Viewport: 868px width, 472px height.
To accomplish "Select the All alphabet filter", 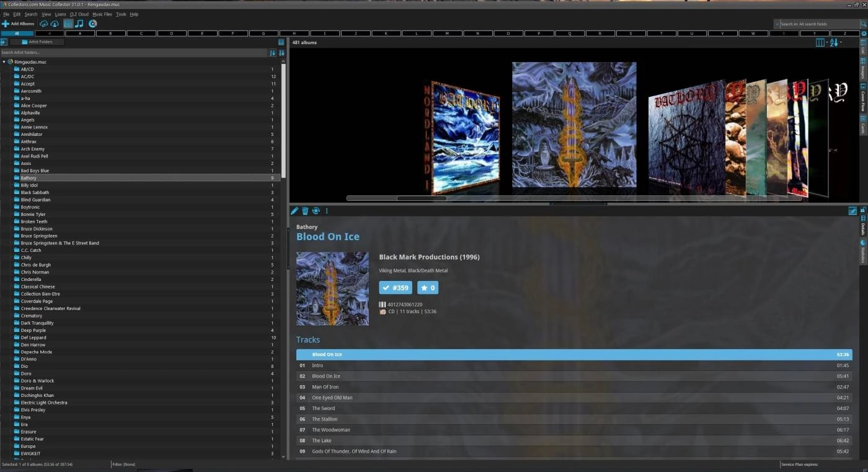I will pos(17,33).
